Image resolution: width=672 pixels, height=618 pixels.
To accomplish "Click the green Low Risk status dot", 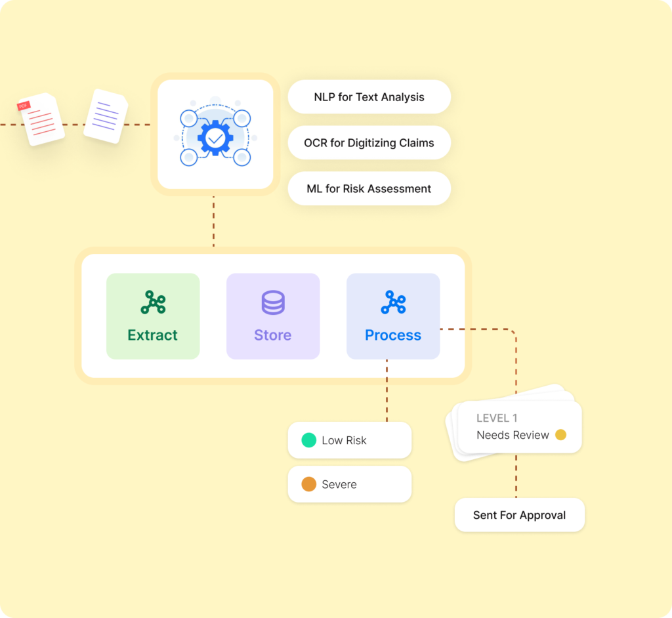I will tap(308, 440).
